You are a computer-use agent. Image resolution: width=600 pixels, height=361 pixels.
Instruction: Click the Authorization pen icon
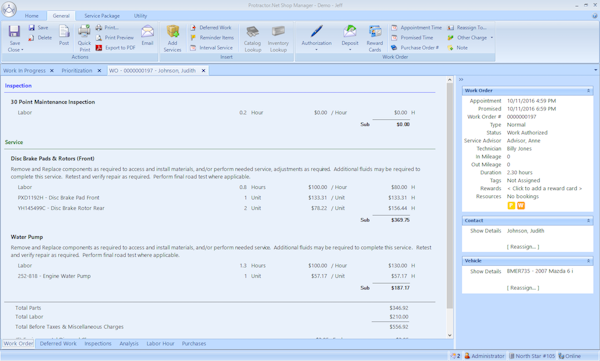316,31
